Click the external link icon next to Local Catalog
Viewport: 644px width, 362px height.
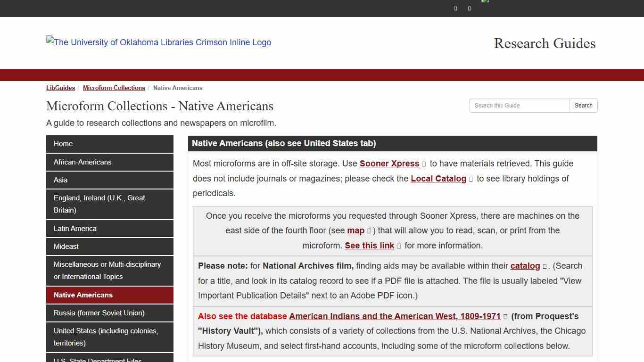[470, 179]
